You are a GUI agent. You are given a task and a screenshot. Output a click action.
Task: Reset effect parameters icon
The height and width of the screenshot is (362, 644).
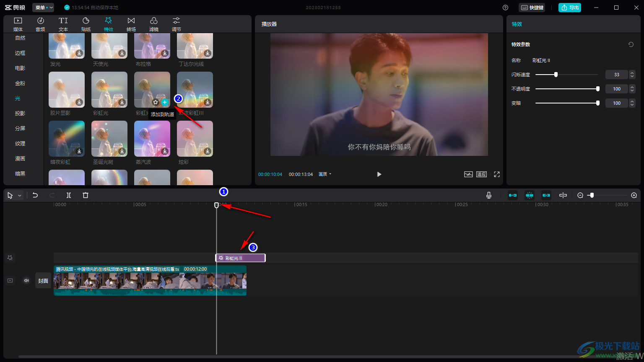[631, 44]
